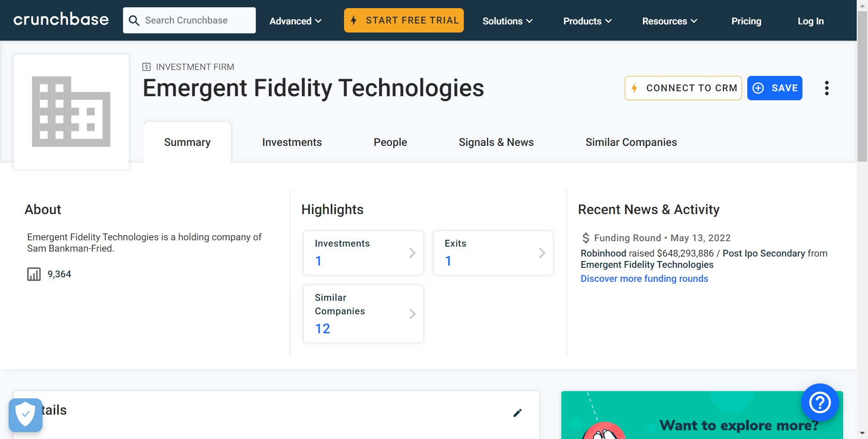Viewport: 868px width, 439px height.
Task: Open the three-dot more options menu
Action: click(x=826, y=88)
